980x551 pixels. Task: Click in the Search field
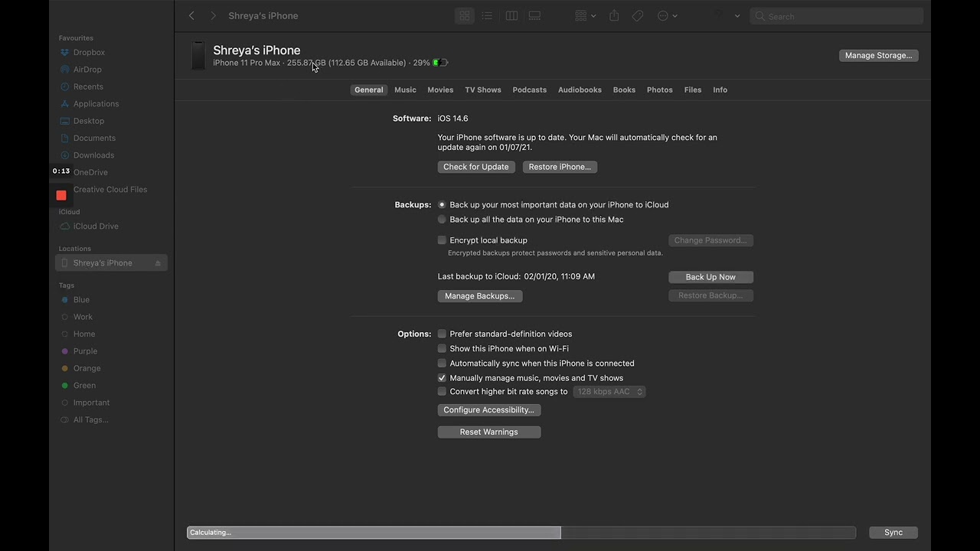836,16
